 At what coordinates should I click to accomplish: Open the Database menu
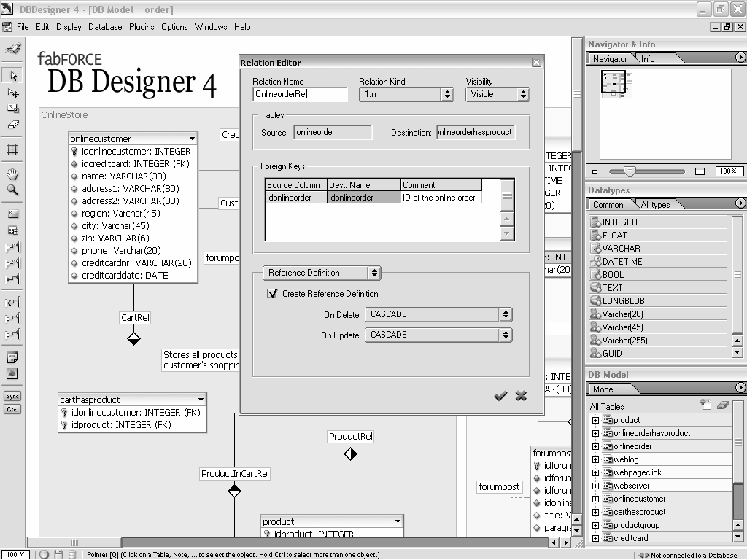(105, 27)
